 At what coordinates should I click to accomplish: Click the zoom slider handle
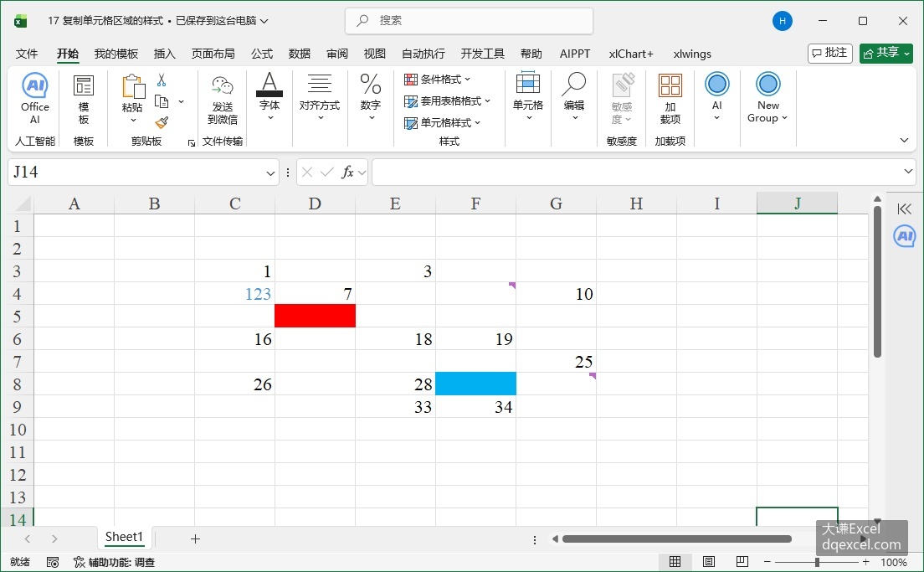[x=818, y=562]
